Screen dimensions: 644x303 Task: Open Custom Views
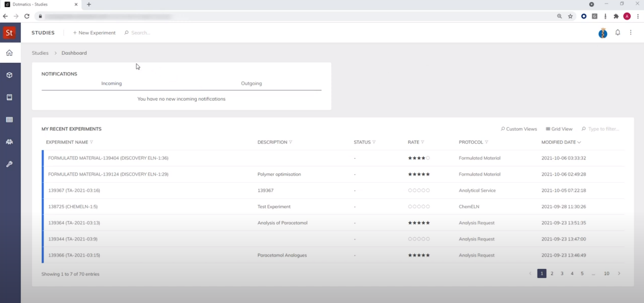coord(519,128)
